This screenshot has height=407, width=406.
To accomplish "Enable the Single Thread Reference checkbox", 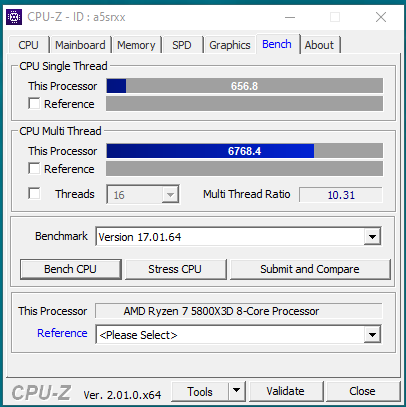I will pyautogui.click(x=34, y=103).
